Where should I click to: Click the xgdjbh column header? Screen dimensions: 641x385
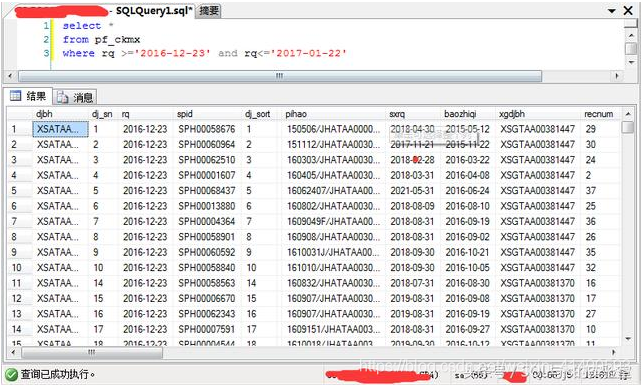[x=537, y=114]
